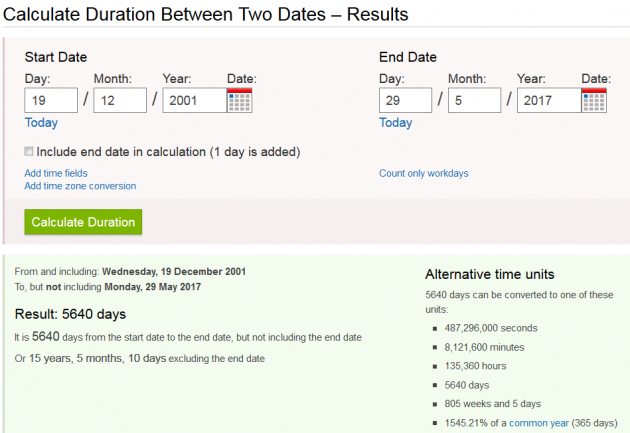This screenshot has width=630, height=433.
Task: Set the end date to Today
Action: coord(396,123)
